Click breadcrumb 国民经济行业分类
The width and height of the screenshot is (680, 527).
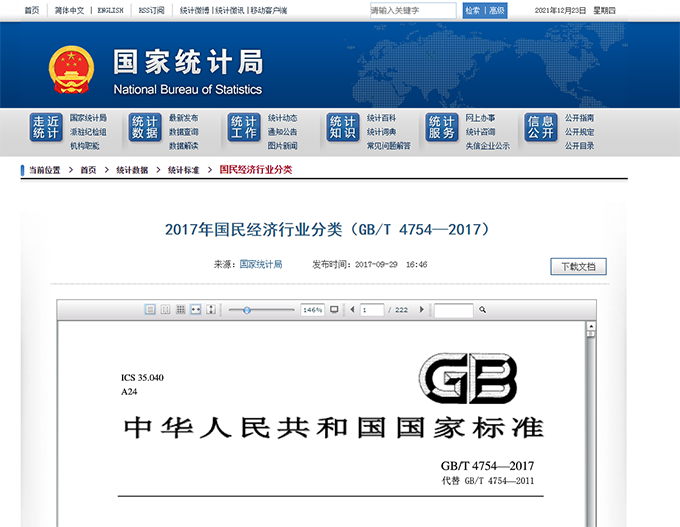coord(255,170)
